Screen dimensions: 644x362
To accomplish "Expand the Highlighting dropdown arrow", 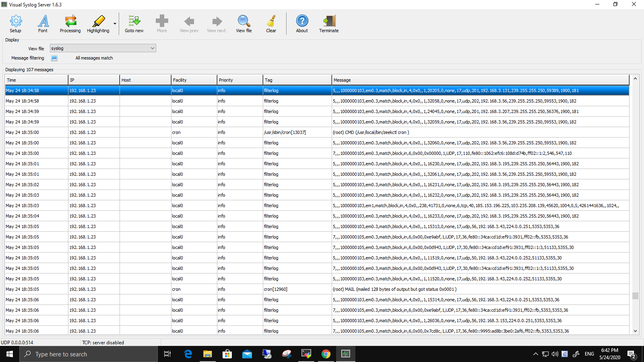I will coord(115,24).
